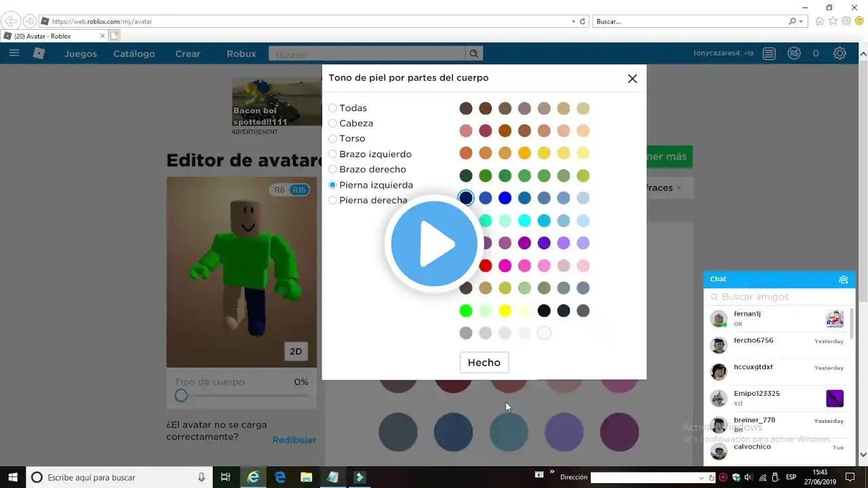Viewport: 868px width, 488px height.
Task: Pick the Brazo derecho radio button
Action: point(332,169)
